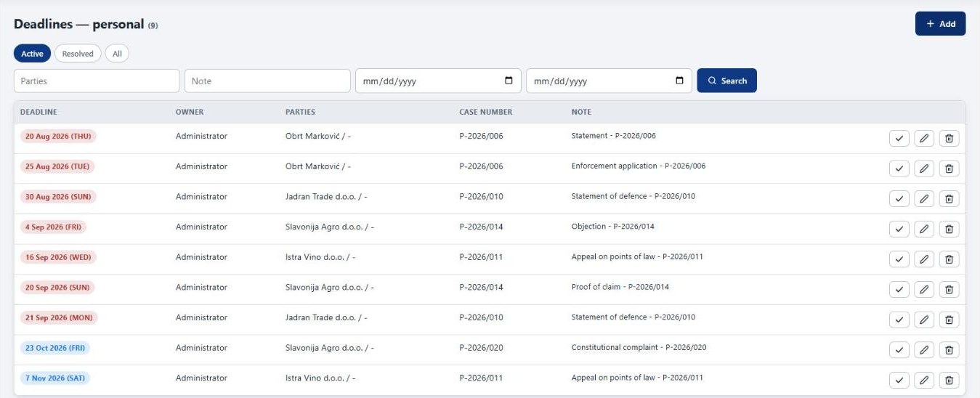Delete the Constitutional complaint deadline
The height and width of the screenshot is (398, 980).
949,350
